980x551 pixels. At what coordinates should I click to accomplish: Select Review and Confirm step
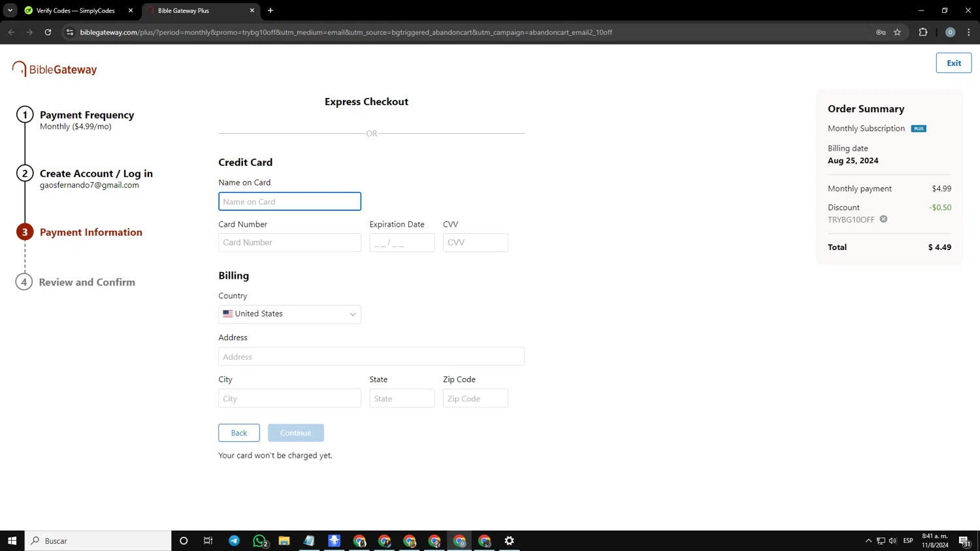[87, 282]
